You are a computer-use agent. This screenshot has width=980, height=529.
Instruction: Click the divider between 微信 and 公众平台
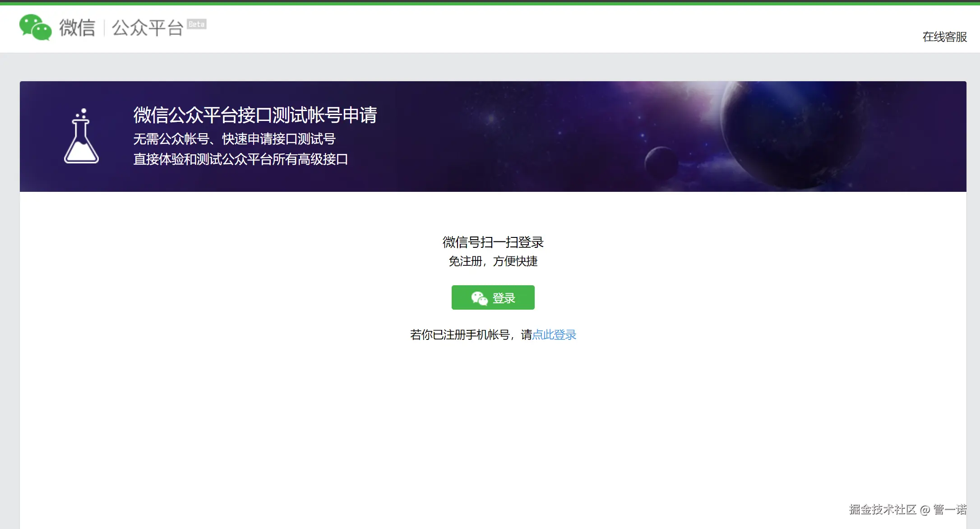tap(104, 28)
